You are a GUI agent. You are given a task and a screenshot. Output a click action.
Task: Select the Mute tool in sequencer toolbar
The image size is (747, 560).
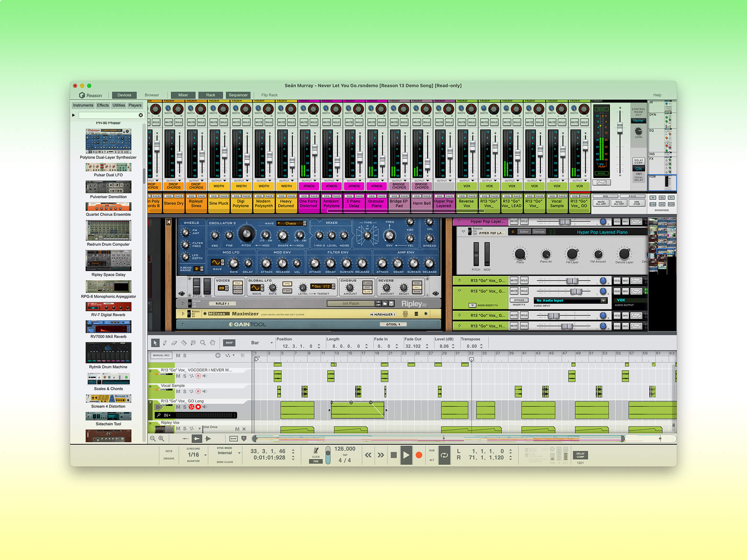[x=193, y=342]
